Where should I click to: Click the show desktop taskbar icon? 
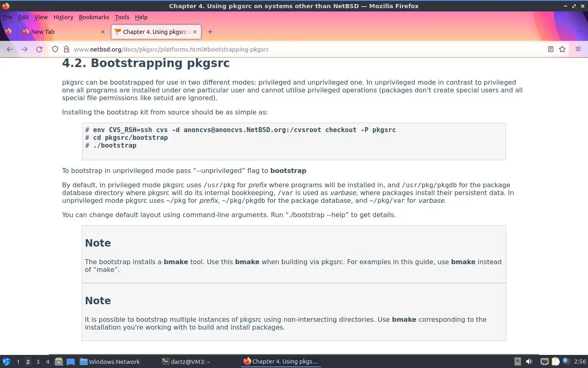pos(71,361)
